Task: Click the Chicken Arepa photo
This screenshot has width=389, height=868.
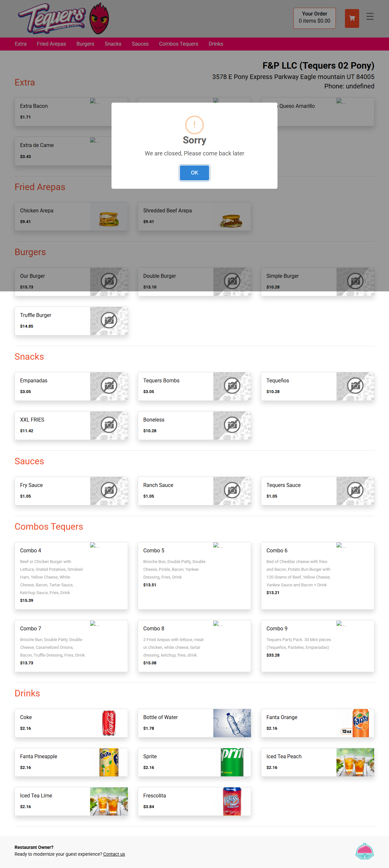Action: [x=109, y=216]
